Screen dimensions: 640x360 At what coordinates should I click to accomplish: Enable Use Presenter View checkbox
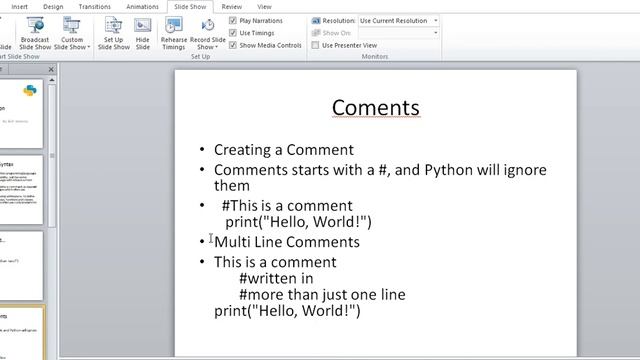315,45
